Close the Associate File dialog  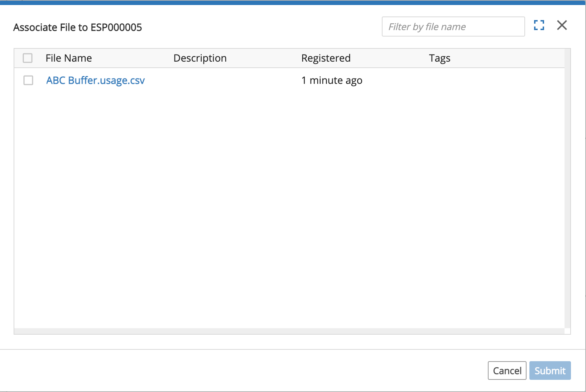tap(562, 25)
